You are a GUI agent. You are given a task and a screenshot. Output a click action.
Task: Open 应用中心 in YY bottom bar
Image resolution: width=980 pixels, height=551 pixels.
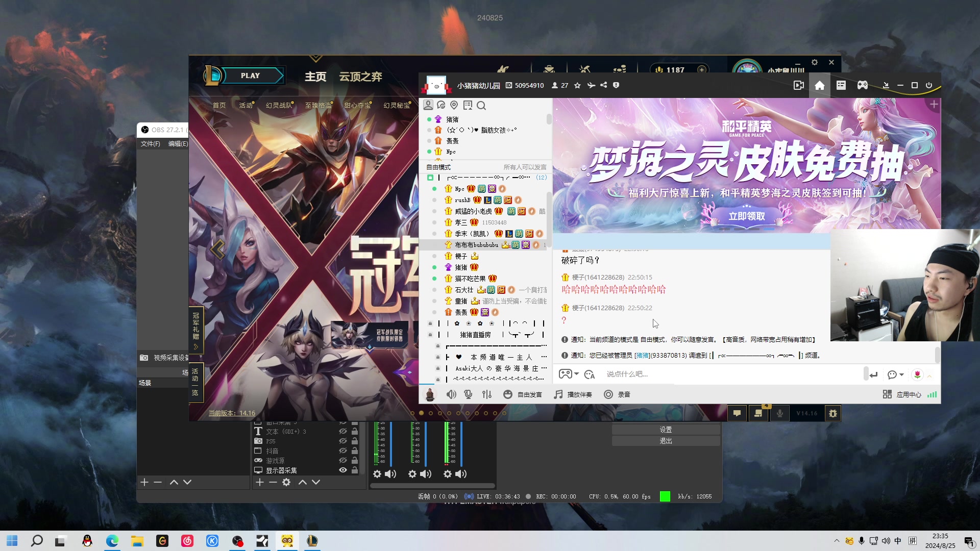(x=902, y=394)
